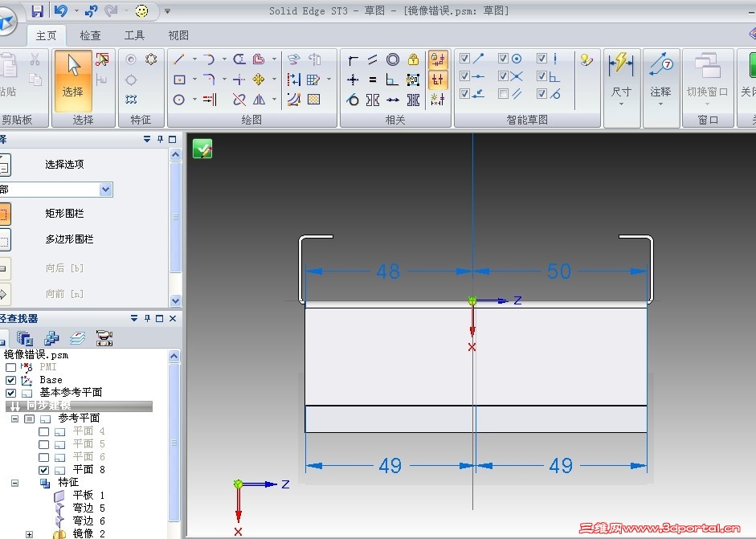Uncheck the 平面 8 checkbox
Screen dimensions: 756x539
click(x=43, y=470)
